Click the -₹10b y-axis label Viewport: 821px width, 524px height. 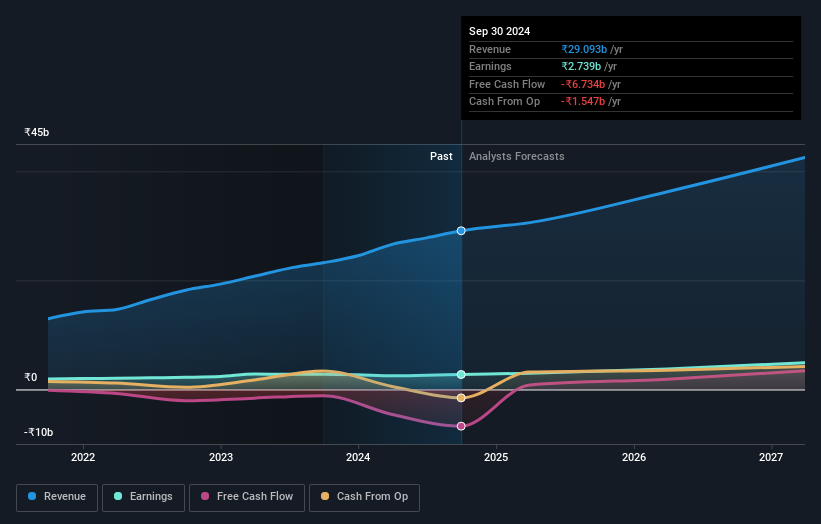(x=38, y=432)
